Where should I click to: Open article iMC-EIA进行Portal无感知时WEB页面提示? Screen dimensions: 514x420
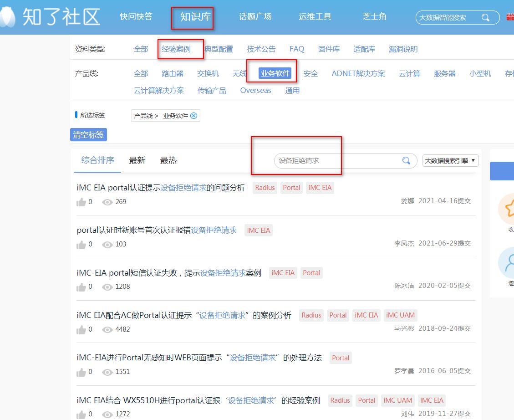pyautogui.click(x=199, y=358)
